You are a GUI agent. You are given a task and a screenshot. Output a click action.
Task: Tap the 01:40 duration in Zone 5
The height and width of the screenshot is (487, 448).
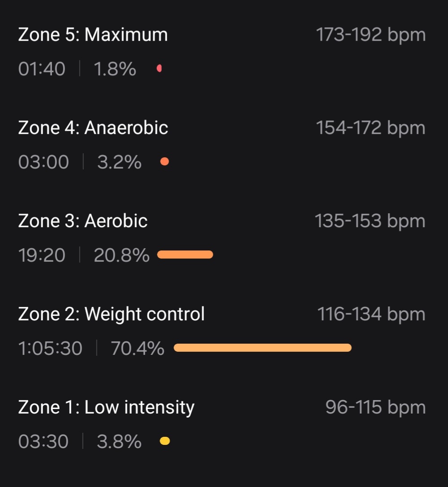(x=42, y=69)
